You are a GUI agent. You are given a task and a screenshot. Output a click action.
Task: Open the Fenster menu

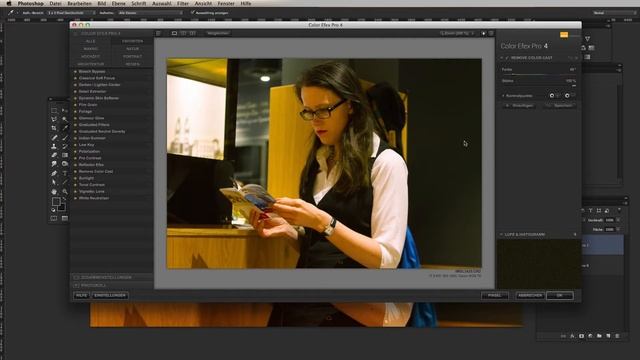point(226,3)
